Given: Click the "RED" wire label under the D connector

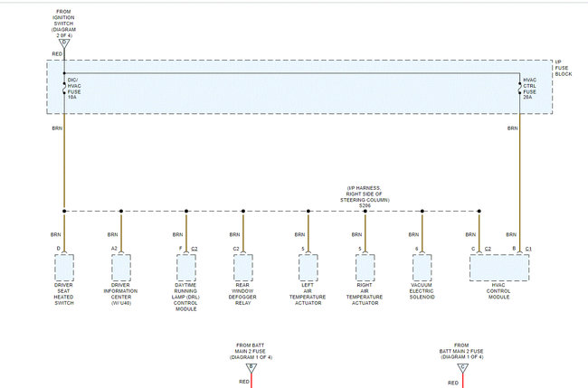Looking at the screenshot, I should tap(57, 54).
